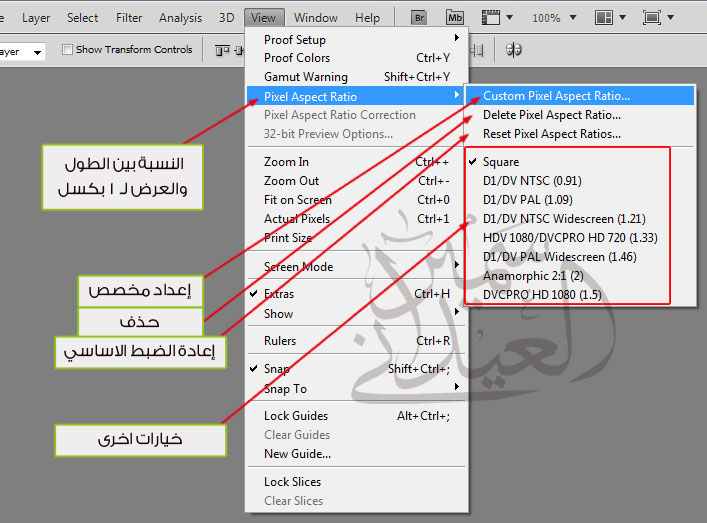This screenshot has height=523, width=707.
Task: Toggle the Extras checkmark item
Action: (357, 294)
